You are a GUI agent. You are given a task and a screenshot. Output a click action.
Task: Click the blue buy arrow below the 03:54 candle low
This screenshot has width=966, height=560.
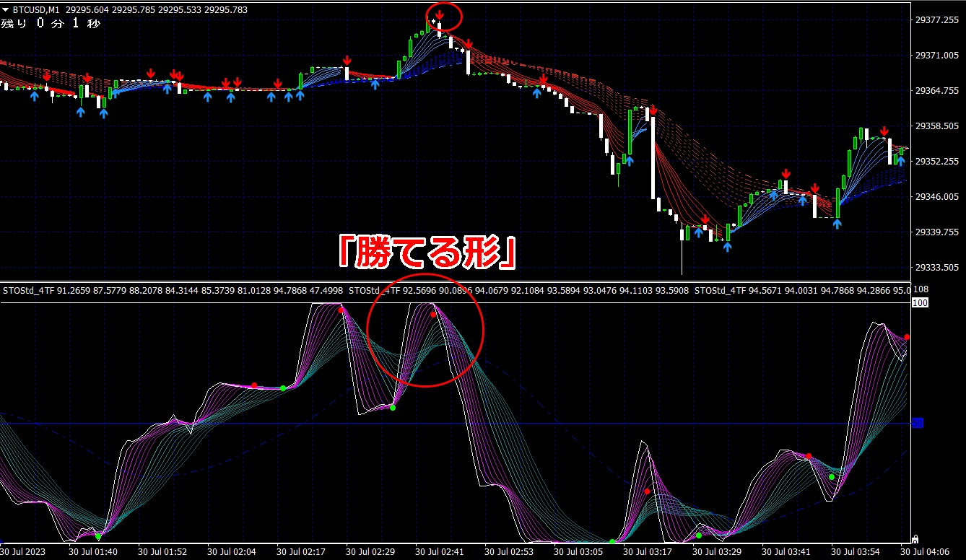click(x=837, y=224)
